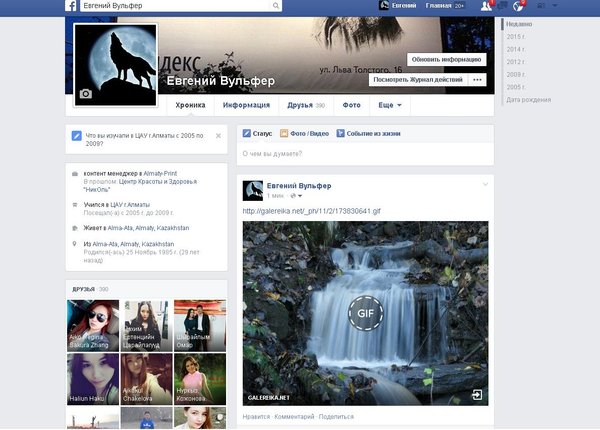Open the galereika.net GIF link
The height and width of the screenshot is (430, 600).
coord(311,211)
